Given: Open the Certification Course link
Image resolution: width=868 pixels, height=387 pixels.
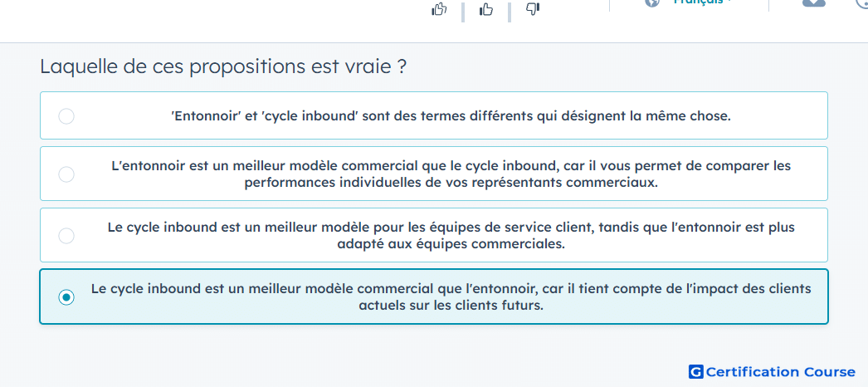Looking at the screenshot, I should [x=772, y=371].
